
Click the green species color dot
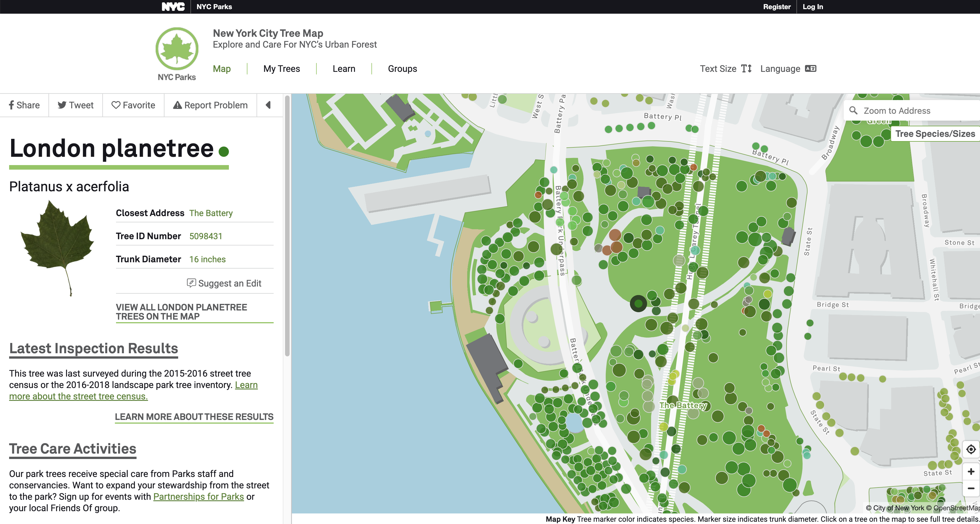tap(224, 151)
